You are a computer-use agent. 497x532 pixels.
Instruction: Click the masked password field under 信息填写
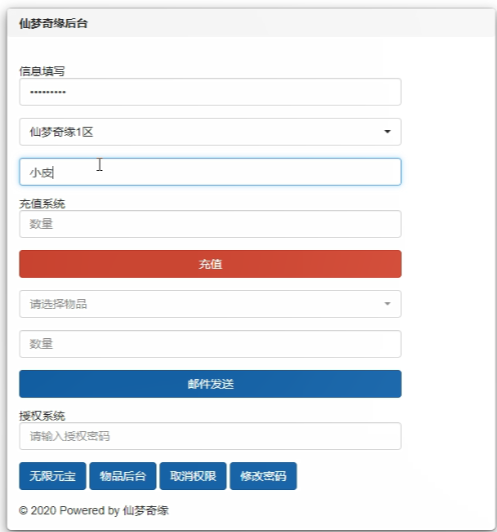tap(210, 92)
